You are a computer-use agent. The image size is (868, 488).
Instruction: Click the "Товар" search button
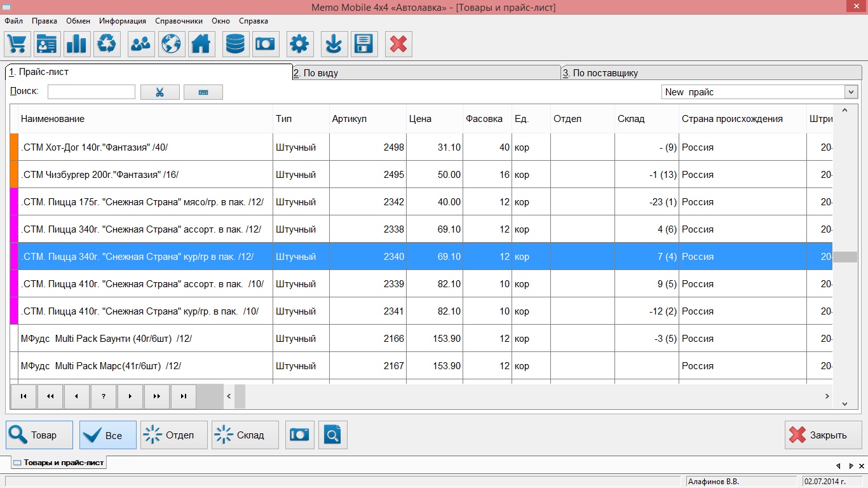point(39,435)
